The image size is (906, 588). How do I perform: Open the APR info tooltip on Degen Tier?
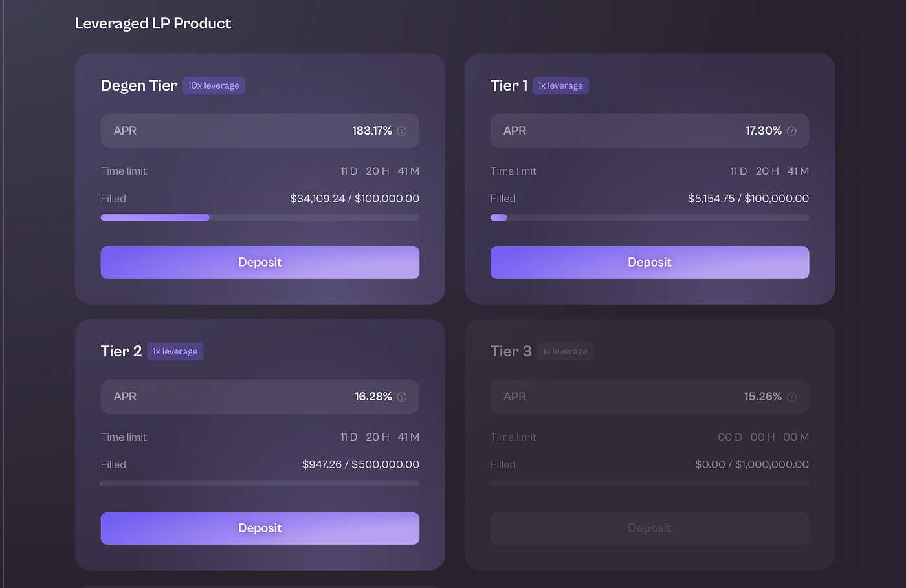point(401,131)
